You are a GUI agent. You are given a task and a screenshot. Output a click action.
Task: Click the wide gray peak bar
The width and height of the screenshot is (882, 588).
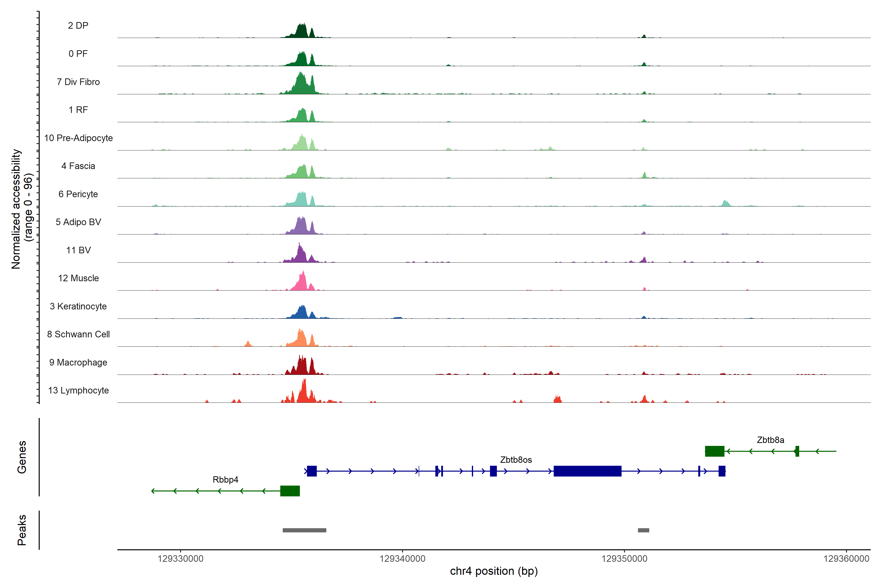tap(304, 530)
